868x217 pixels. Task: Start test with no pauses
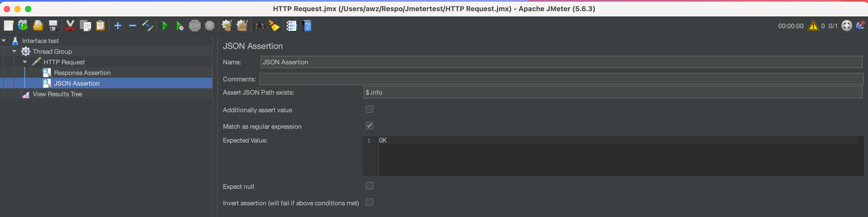180,26
